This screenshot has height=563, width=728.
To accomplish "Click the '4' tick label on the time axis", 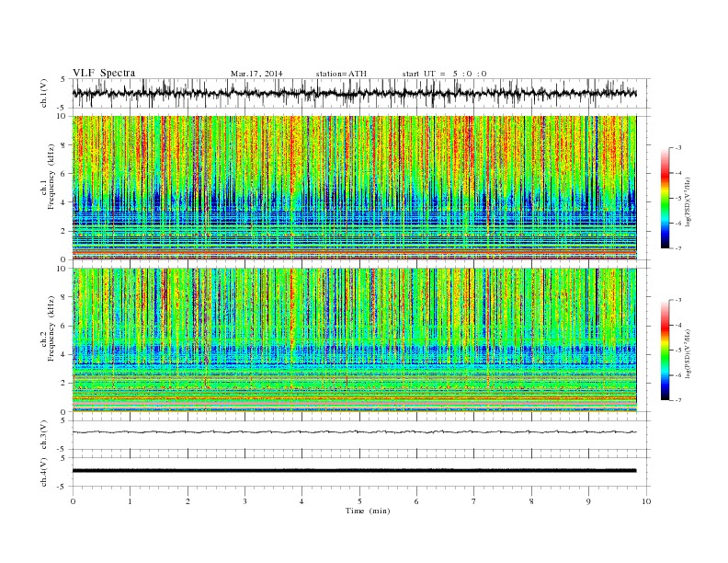I will tap(302, 501).
